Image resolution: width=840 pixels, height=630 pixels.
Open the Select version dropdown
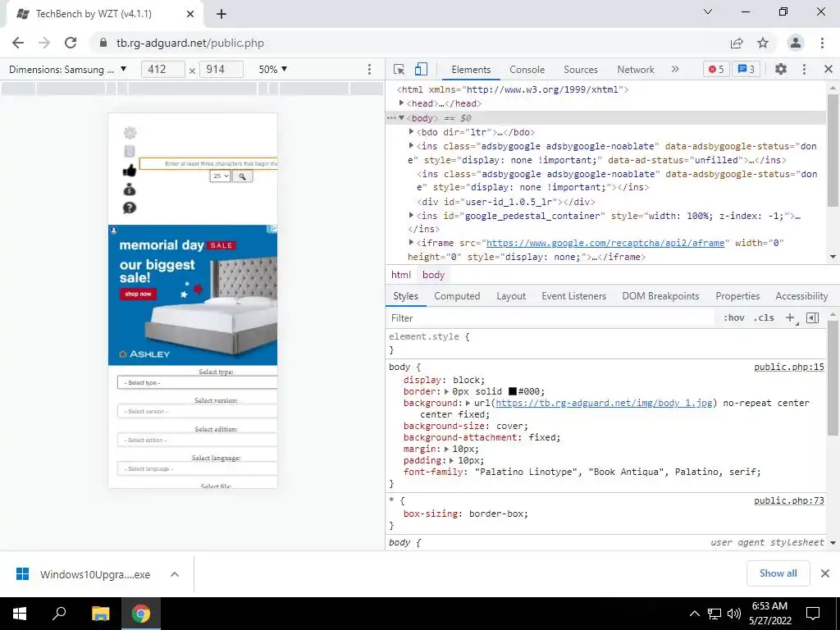(x=197, y=412)
